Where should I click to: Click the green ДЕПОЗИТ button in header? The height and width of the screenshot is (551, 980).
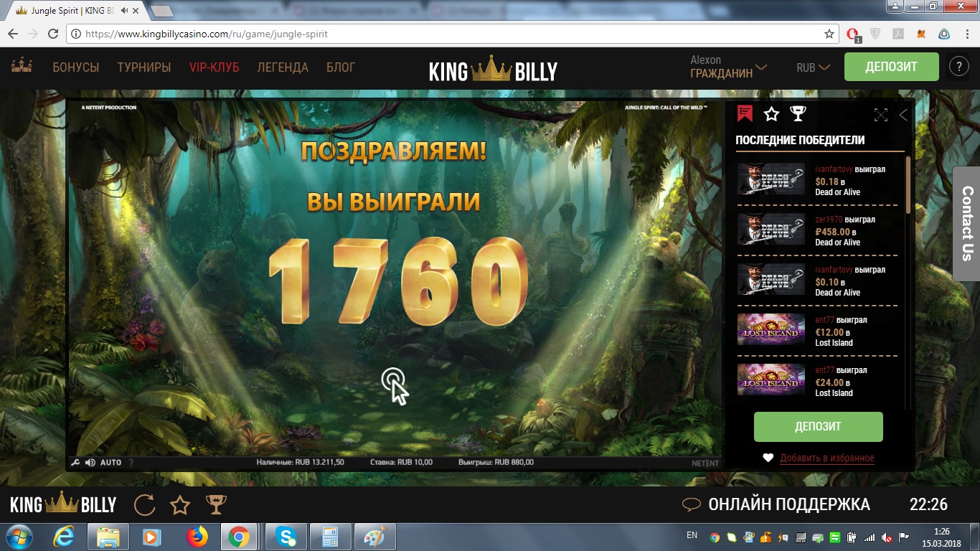tap(891, 67)
